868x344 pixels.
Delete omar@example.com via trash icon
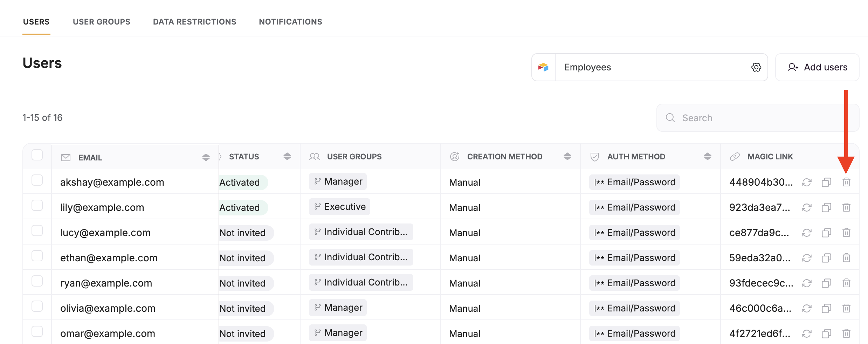click(846, 333)
